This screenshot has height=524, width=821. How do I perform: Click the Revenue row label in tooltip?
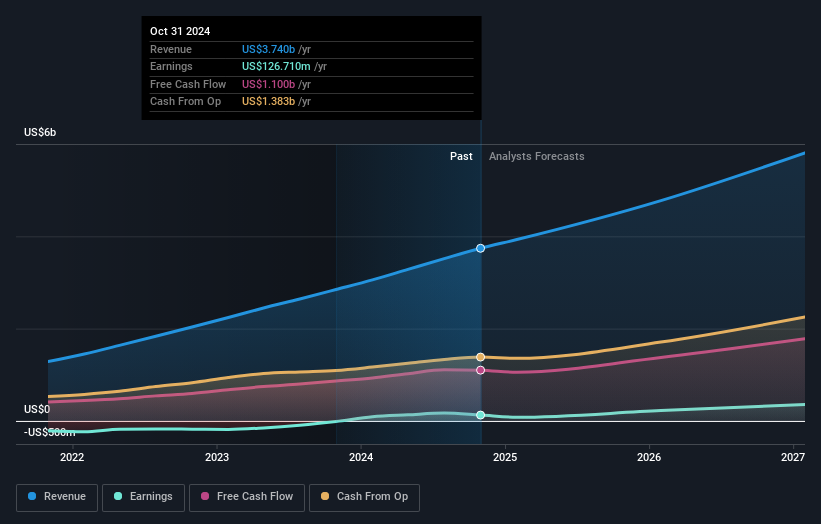tap(171, 49)
